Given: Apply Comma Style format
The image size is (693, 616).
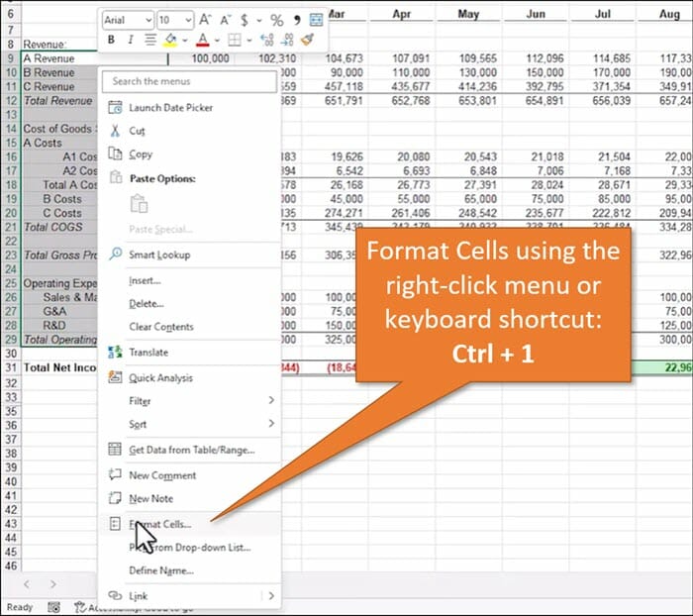Looking at the screenshot, I should (296, 20).
